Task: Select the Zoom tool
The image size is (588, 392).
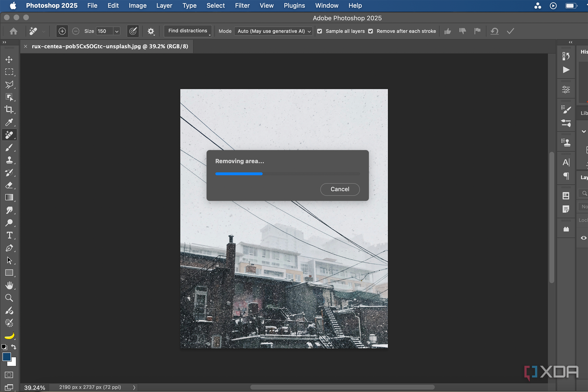Action: click(9, 298)
